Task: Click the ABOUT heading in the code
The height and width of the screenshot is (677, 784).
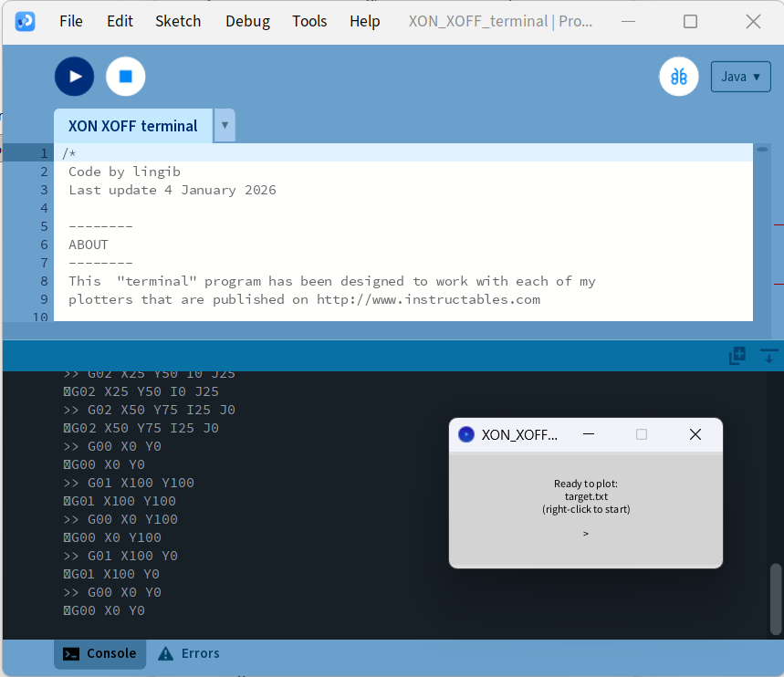Action: [89, 245]
